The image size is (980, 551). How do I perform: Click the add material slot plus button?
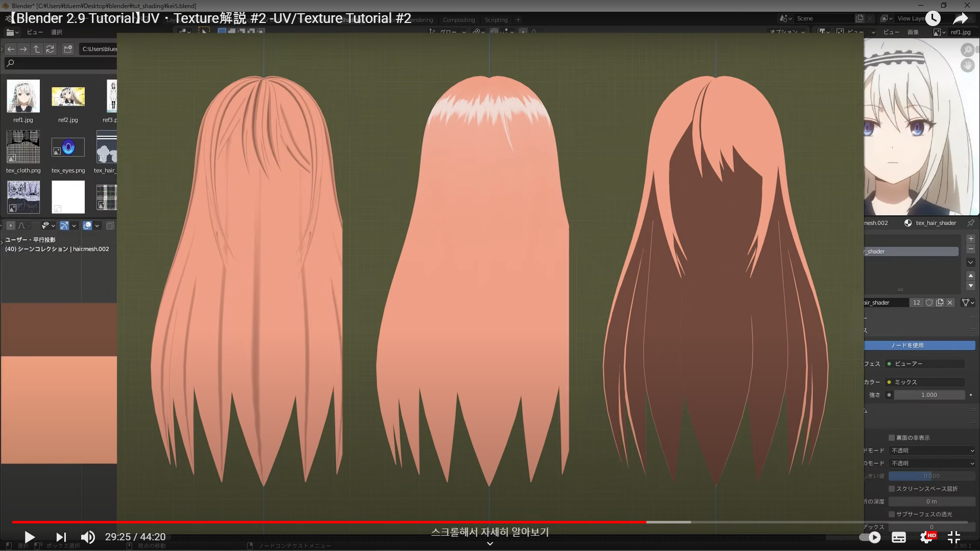click(971, 239)
